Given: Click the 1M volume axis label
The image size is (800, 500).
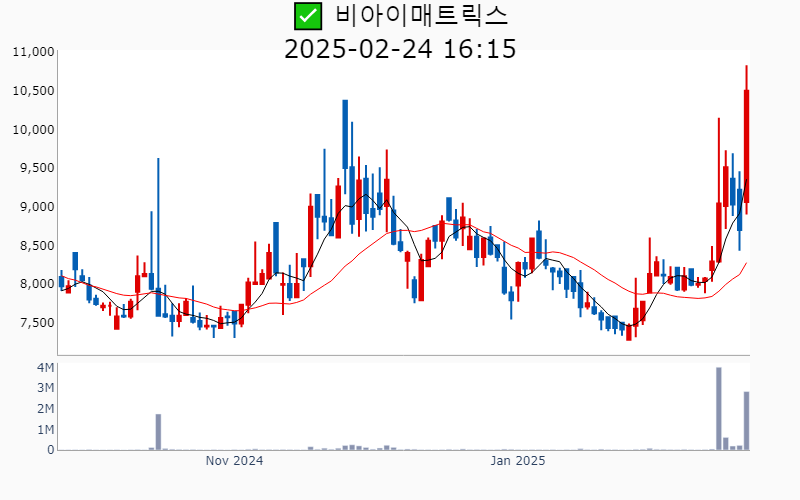Looking at the screenshot, I should tap(45, 430).
